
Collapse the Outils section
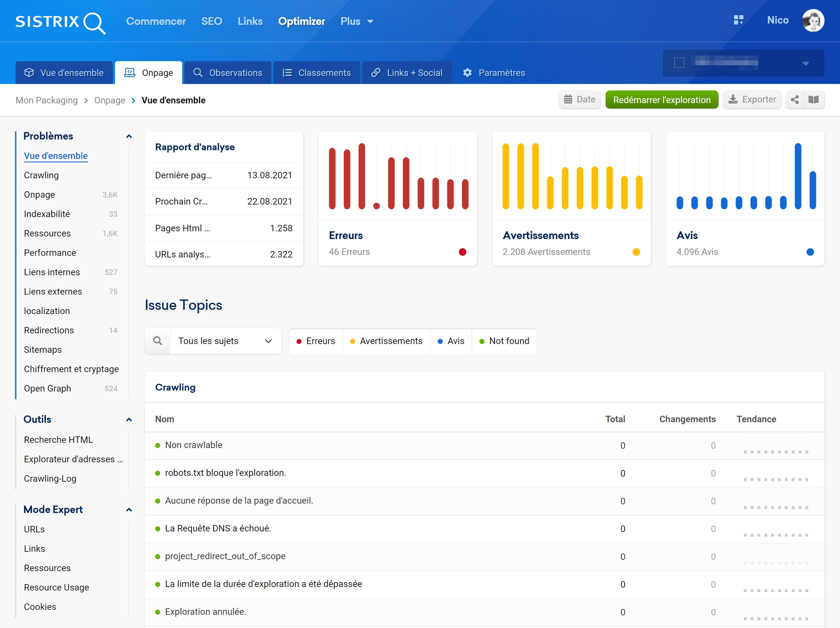(129, 420)
